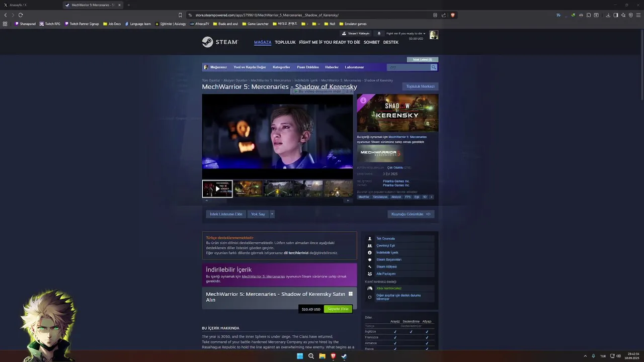Screen dimensions: 644x362
Task: Click the Topluluk Merkezi button
Action: coord(420,86)
